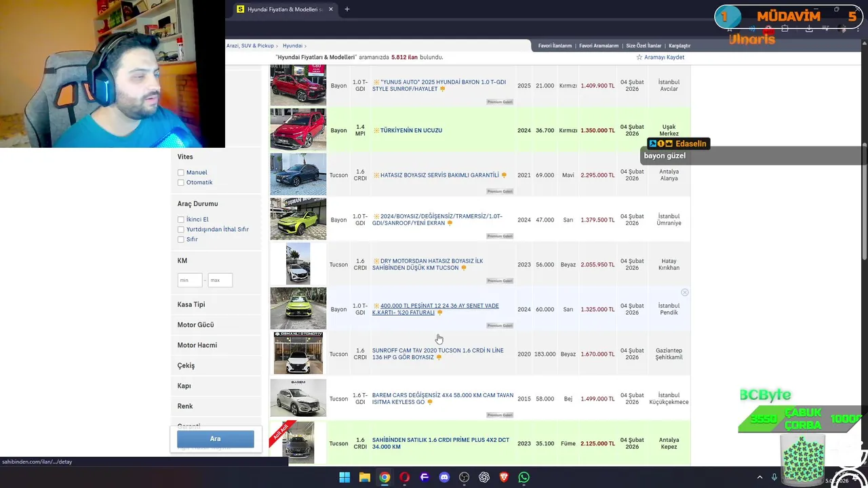Image resolution: width=868 pixels, height=488 pixels.
Task: Open the YUNUS AUTO 2025 Bayon listing
Action: coord(439,85)
